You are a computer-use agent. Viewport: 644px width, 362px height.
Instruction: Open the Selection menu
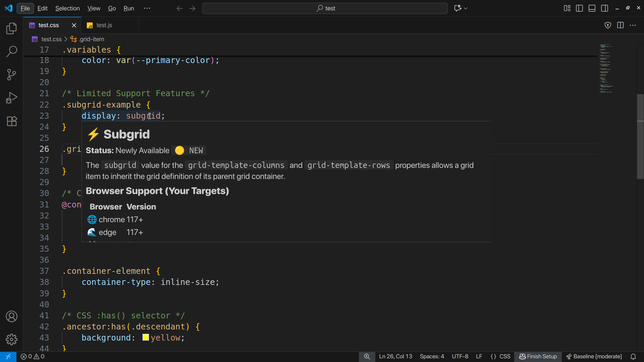(67, 8)
